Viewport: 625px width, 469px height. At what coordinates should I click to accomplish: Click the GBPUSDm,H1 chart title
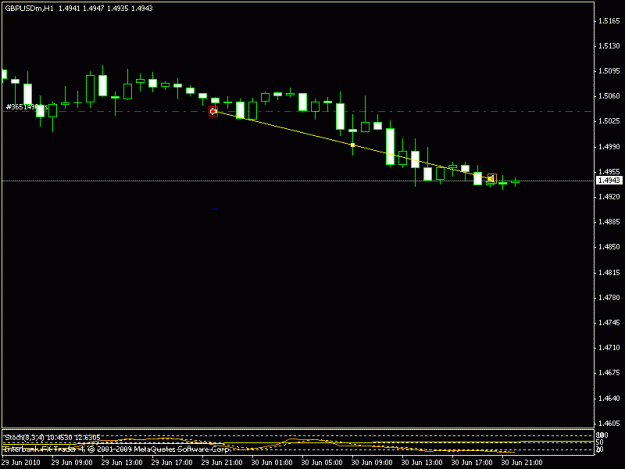(x=29, y=8)
